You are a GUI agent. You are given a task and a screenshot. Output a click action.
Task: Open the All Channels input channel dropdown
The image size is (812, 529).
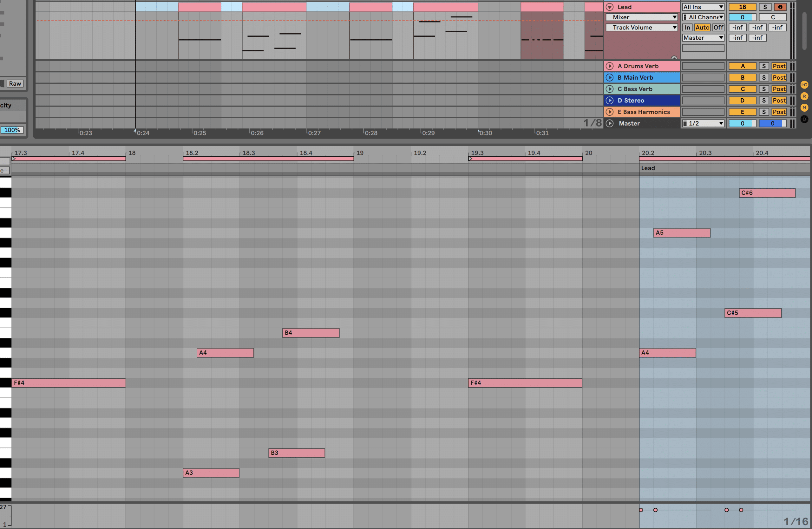(703, 17)
